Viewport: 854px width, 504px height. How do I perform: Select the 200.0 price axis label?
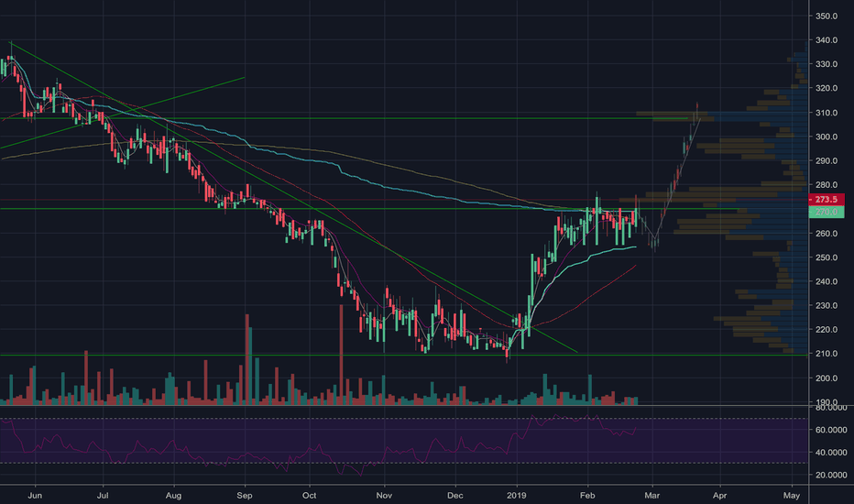click(827, 378)
